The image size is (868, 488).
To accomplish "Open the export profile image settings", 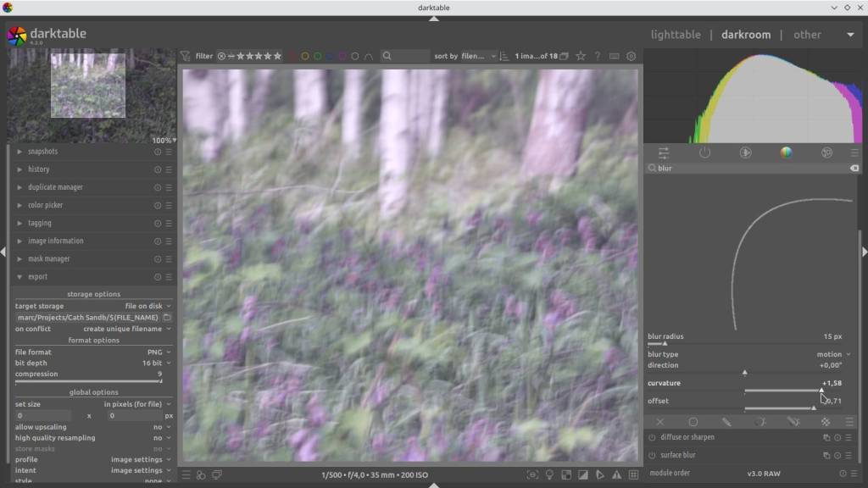I will pyautogui.click(x=93, y=460).
